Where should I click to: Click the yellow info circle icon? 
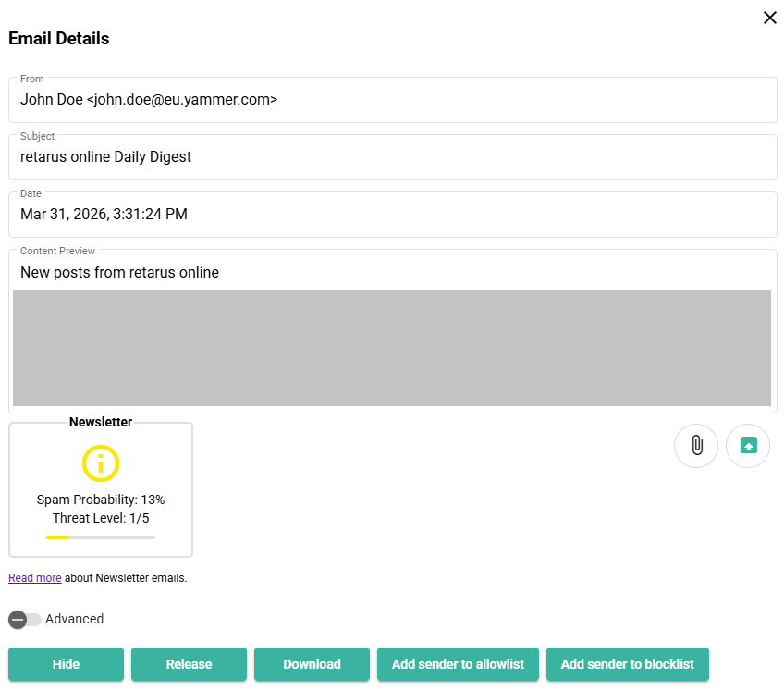101,463
